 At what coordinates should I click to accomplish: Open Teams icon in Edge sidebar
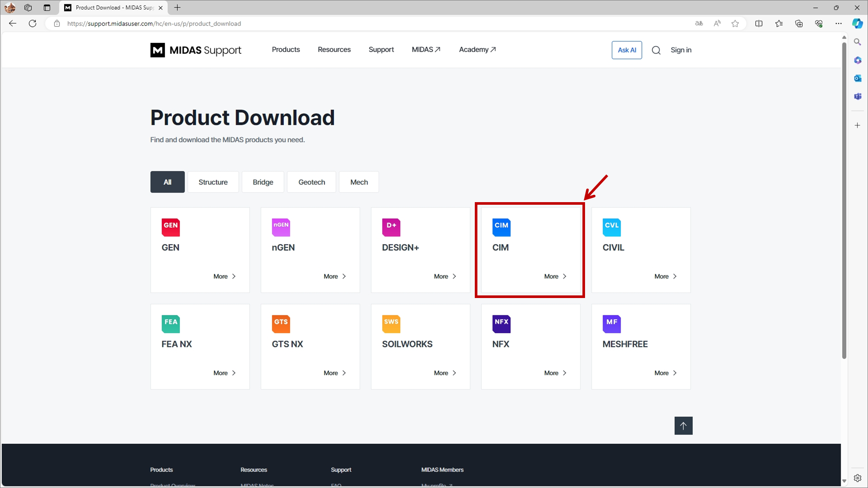858,96
